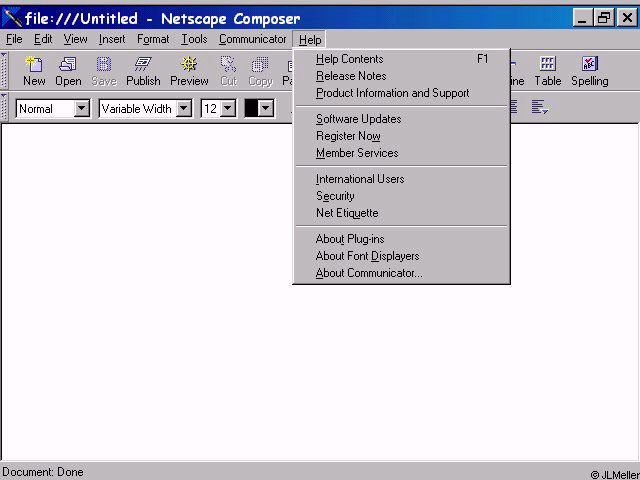Choose About Font Displayers entry
The height and width of the screenshot is (480, 640).
(x=402, y=256)
